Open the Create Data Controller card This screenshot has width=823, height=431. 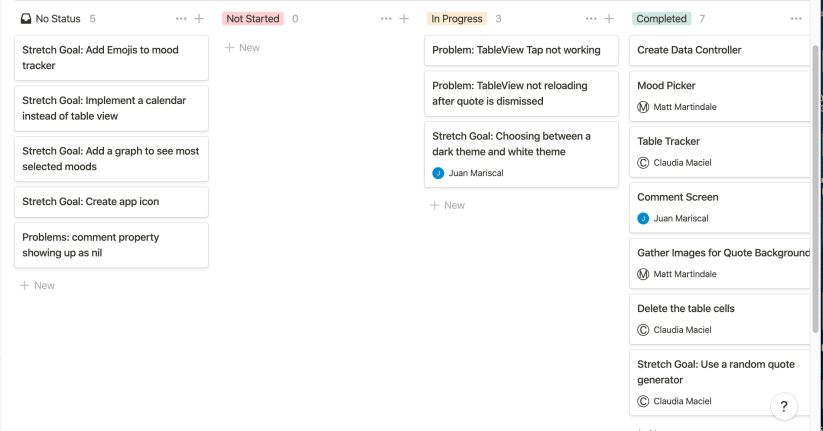720,50
